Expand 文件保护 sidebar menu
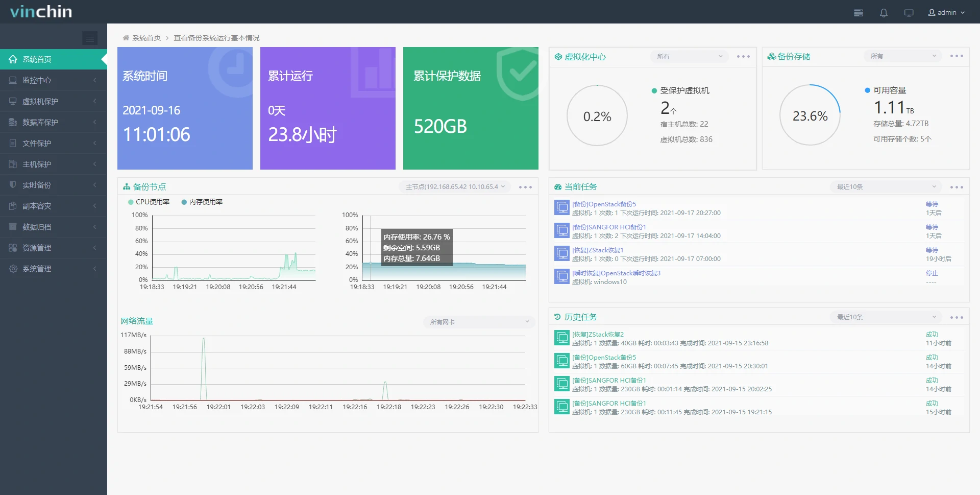 click(x=54, y=143)
